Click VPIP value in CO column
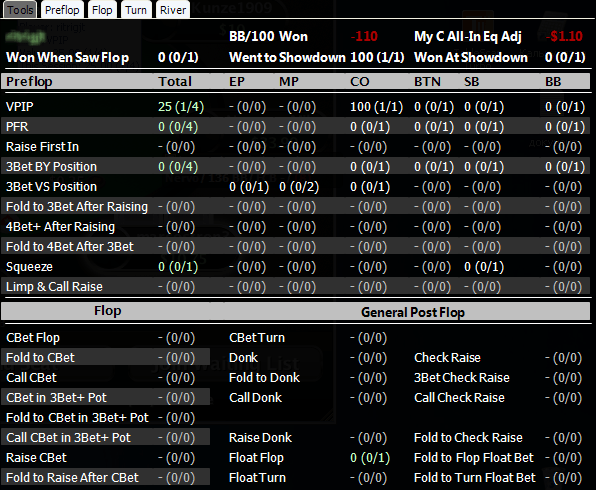 pos(376,107)
